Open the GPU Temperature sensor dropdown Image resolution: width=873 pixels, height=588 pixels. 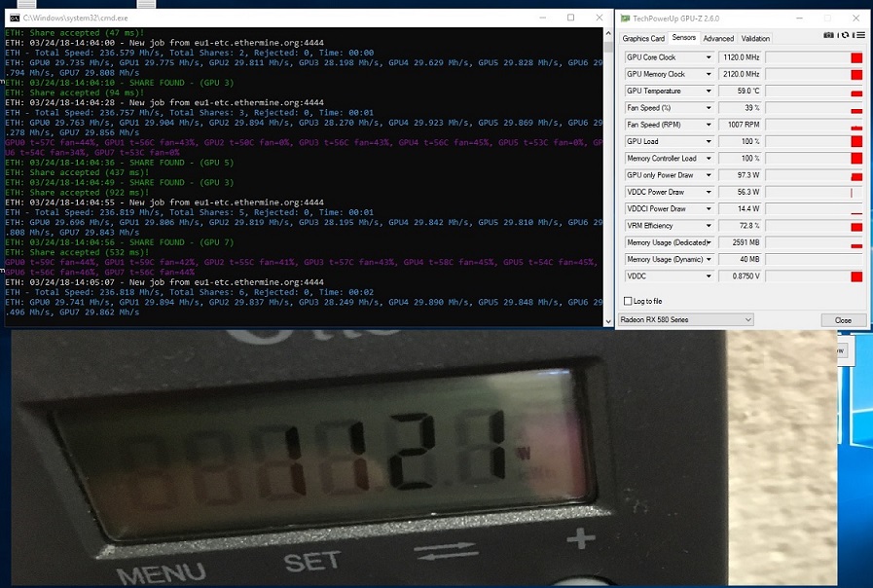click(708, 92)
